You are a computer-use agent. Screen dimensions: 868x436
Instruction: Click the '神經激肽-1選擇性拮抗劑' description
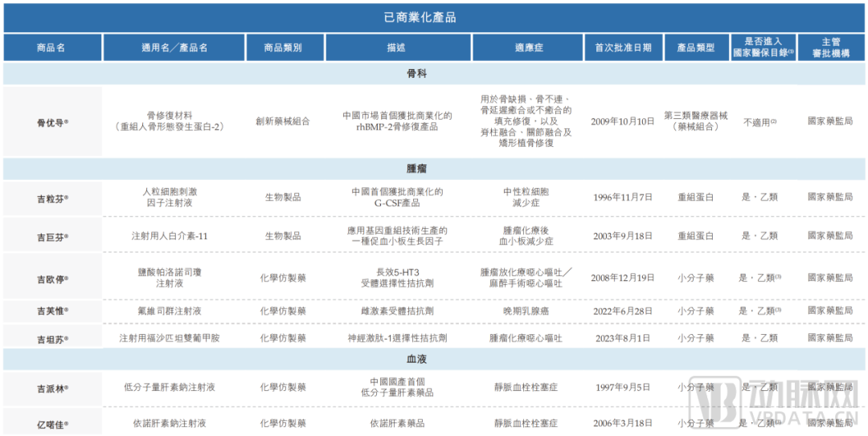point(398,338)
